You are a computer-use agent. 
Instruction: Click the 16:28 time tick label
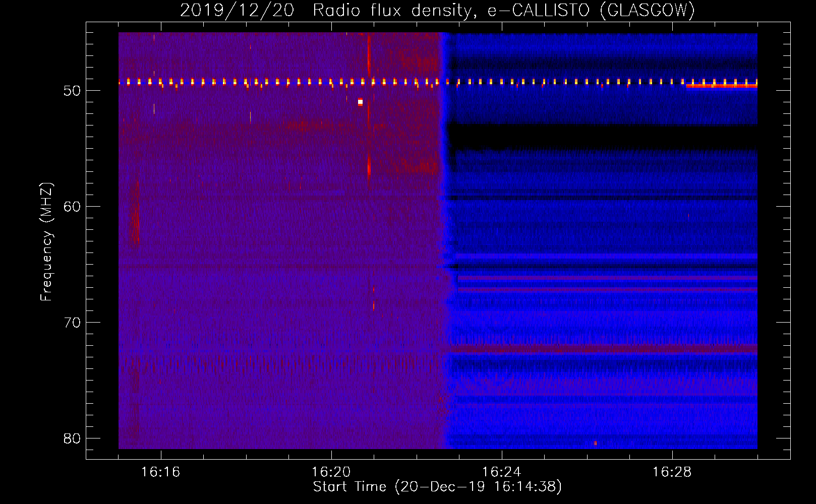coord(672,472)
